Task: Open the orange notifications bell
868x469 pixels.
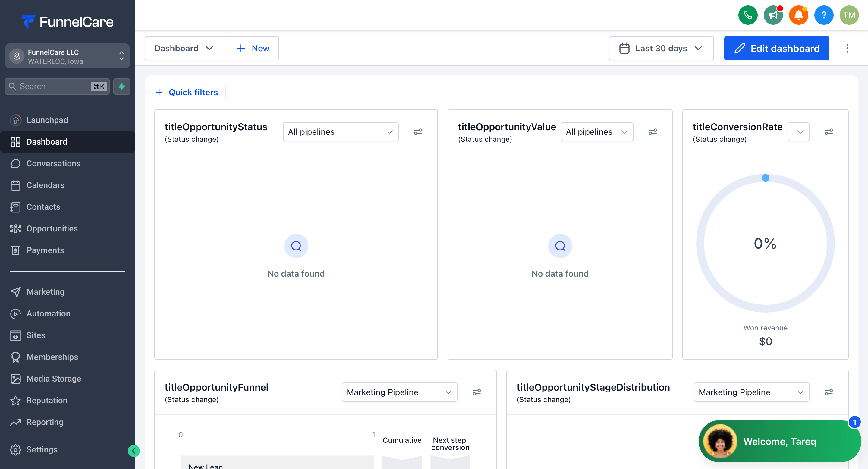Action: [798, 15]
